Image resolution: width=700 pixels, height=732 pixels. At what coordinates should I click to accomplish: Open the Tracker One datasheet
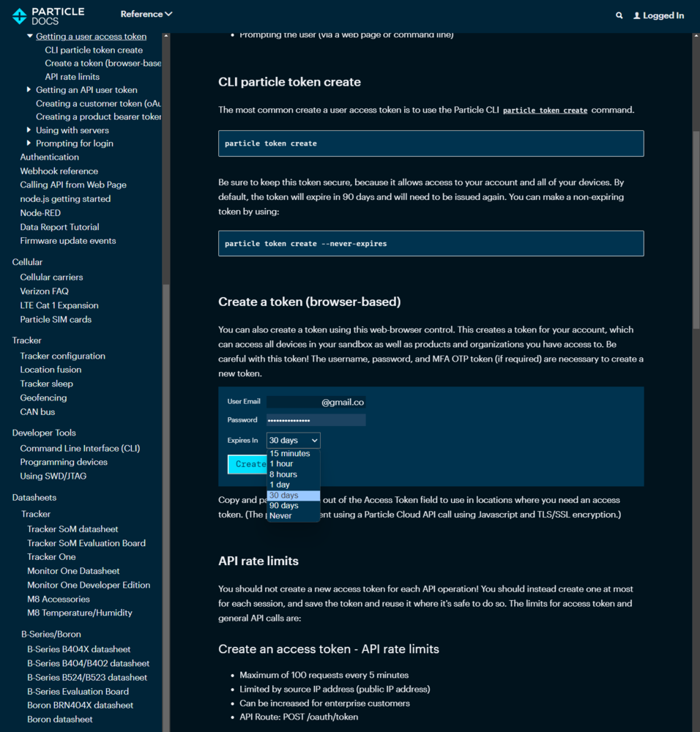point(51,556)
